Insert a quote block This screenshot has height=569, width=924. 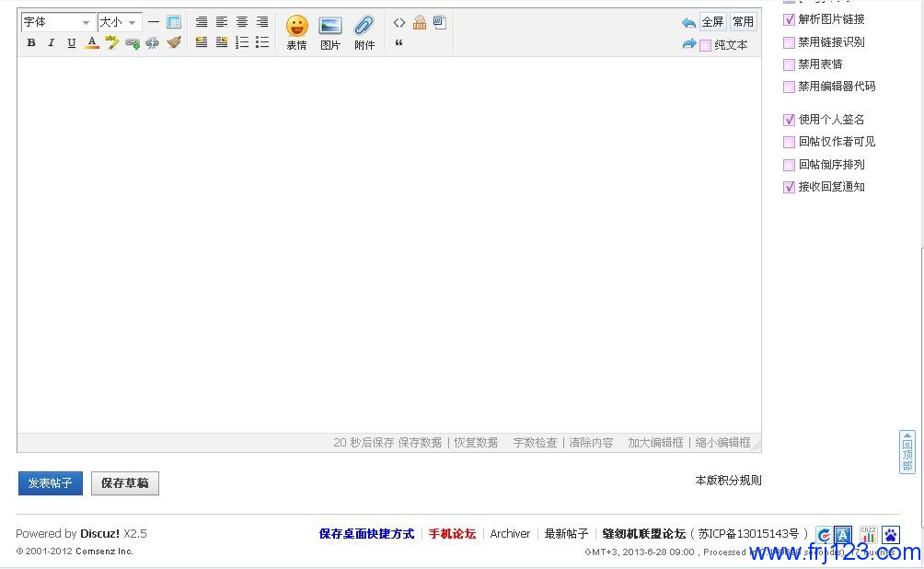[x=398, y=43]
